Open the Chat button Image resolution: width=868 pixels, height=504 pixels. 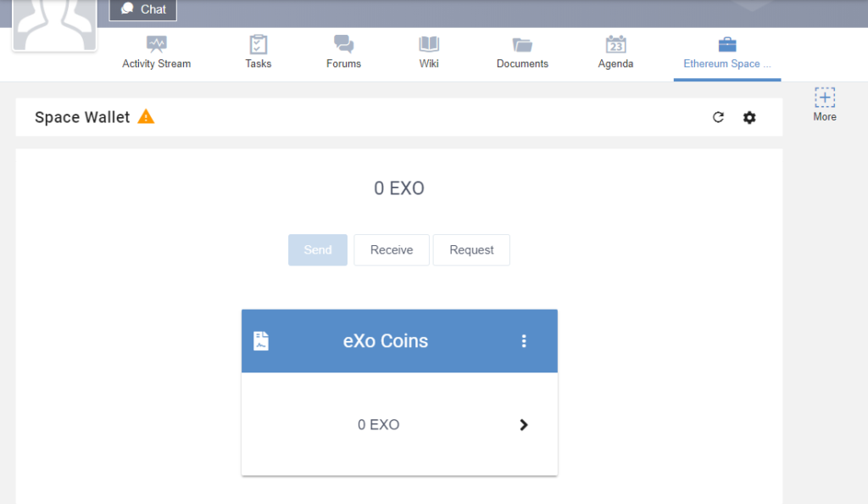[142, 9]
